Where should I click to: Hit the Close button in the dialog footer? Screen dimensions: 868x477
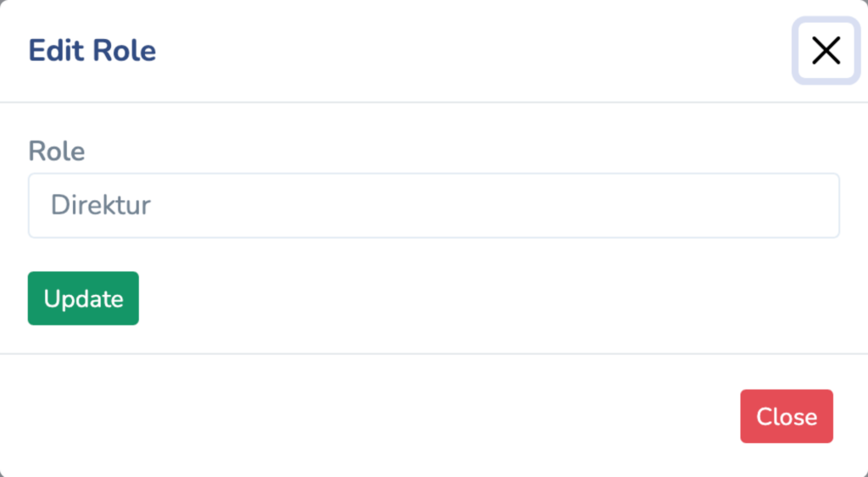click(x=786, y=416)
